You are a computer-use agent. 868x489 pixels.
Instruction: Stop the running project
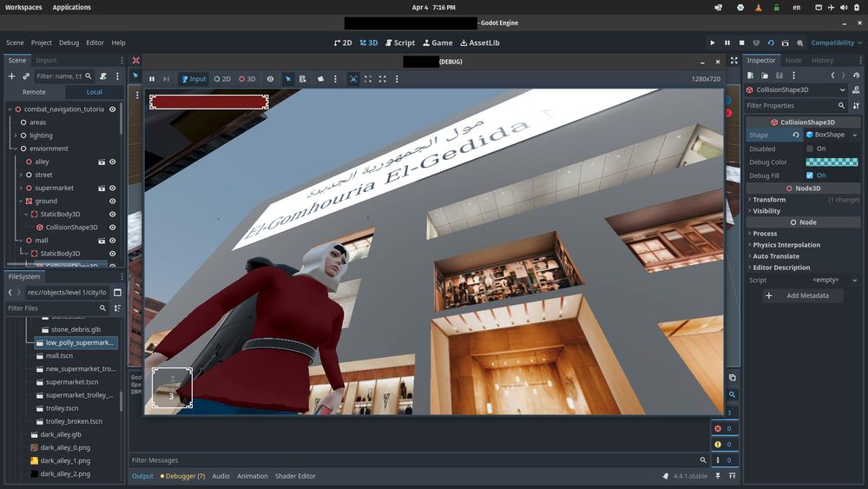[742, 43]
